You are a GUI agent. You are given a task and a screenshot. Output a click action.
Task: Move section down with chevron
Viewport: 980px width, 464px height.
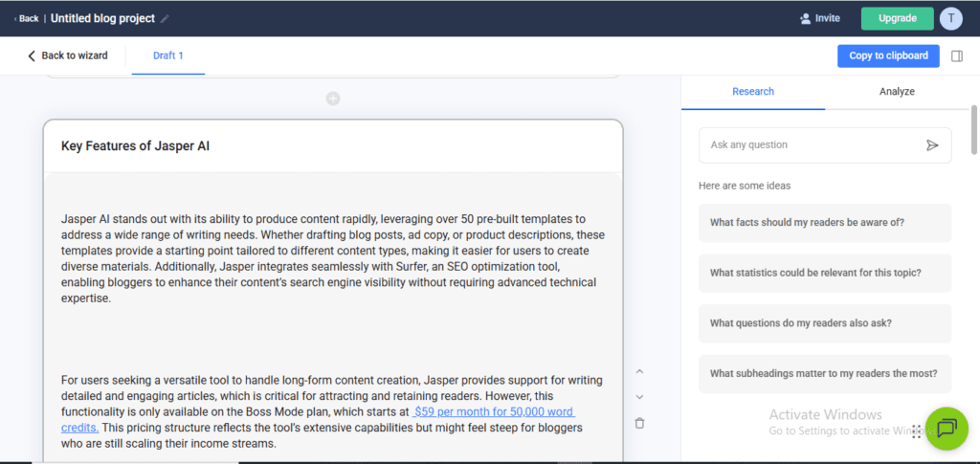(x=639, y=397)
